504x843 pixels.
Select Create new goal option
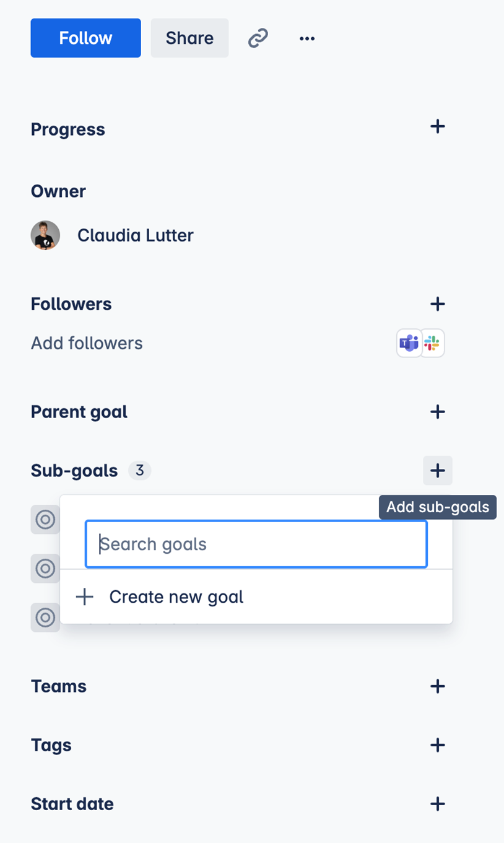(x=176, y=597)
